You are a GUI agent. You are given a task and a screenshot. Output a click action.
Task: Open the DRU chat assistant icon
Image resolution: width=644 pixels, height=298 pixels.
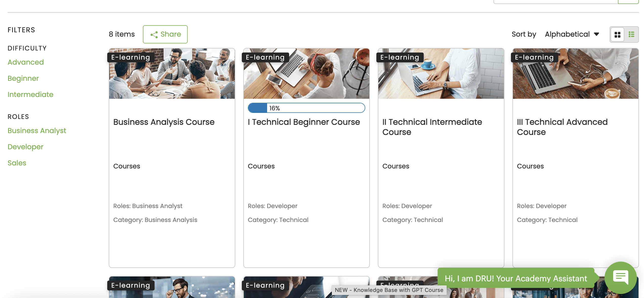pyautogui.click(x=620, y=278)
